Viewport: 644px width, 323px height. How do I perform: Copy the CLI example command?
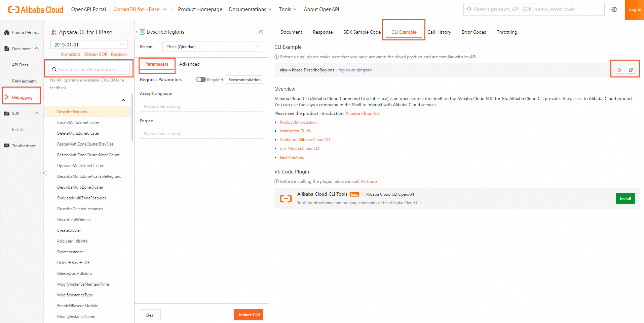(631, 70)
